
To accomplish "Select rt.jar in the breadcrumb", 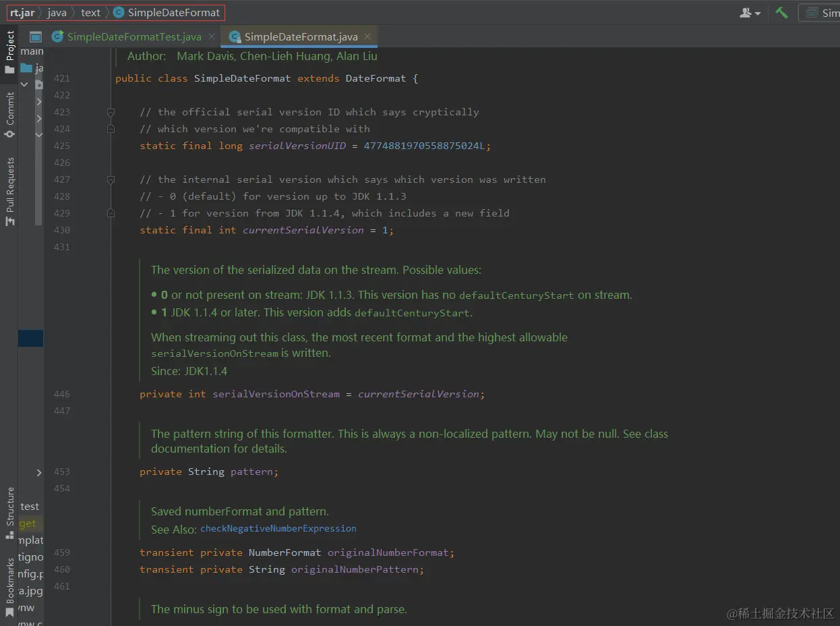I will click(22, 12).
